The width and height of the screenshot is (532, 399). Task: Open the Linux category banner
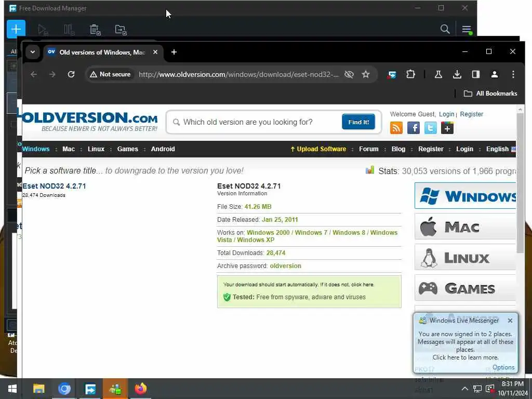coord(465,258)
